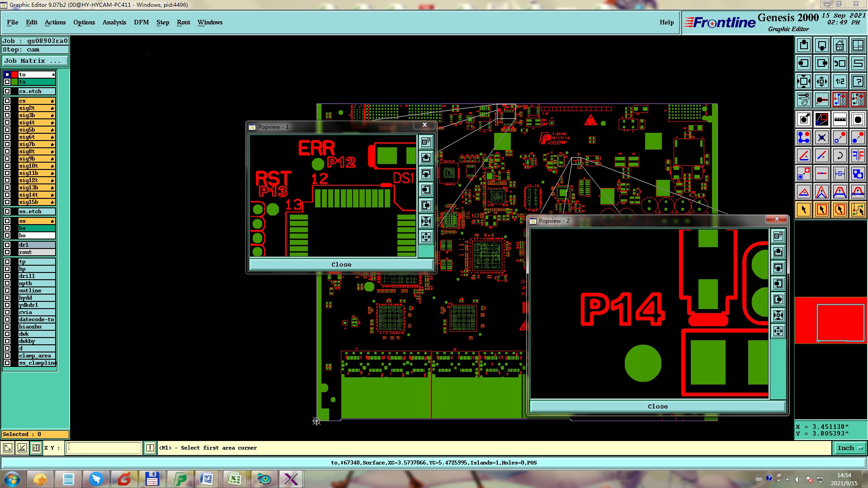Image resolution: width=868 pixels, height=488 pixels.
Task: Click the wrench and palette settings icon
Action: click(x=803, y=99)
